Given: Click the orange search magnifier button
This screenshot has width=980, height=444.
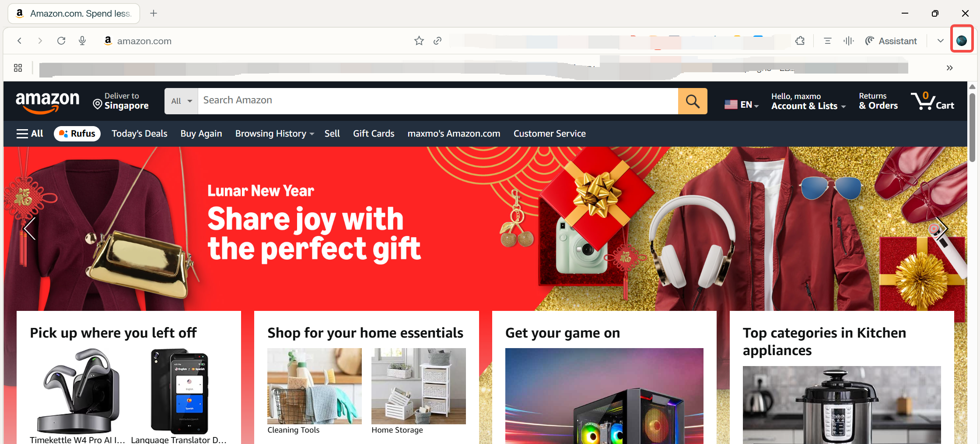Looking at the screenshot, I should [693, 101].
